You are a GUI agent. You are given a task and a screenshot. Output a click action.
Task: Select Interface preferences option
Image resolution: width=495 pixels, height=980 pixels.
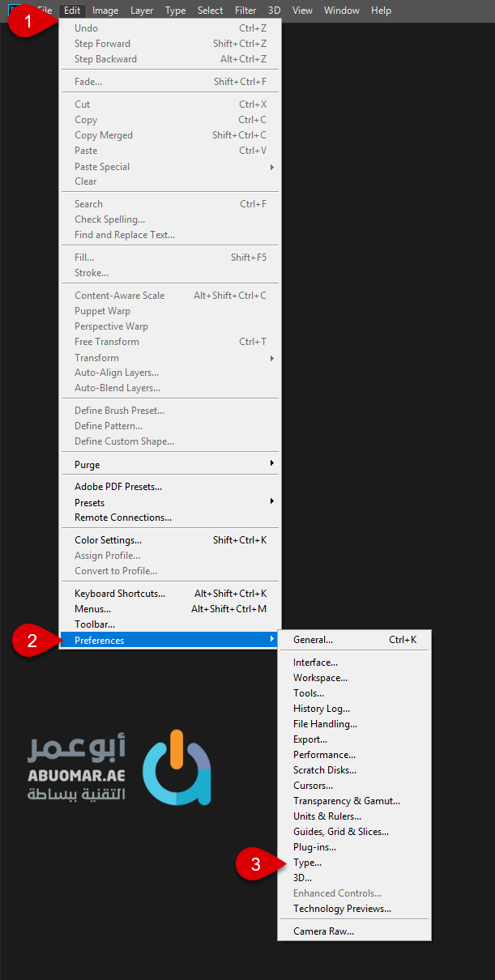click(315, 663)
